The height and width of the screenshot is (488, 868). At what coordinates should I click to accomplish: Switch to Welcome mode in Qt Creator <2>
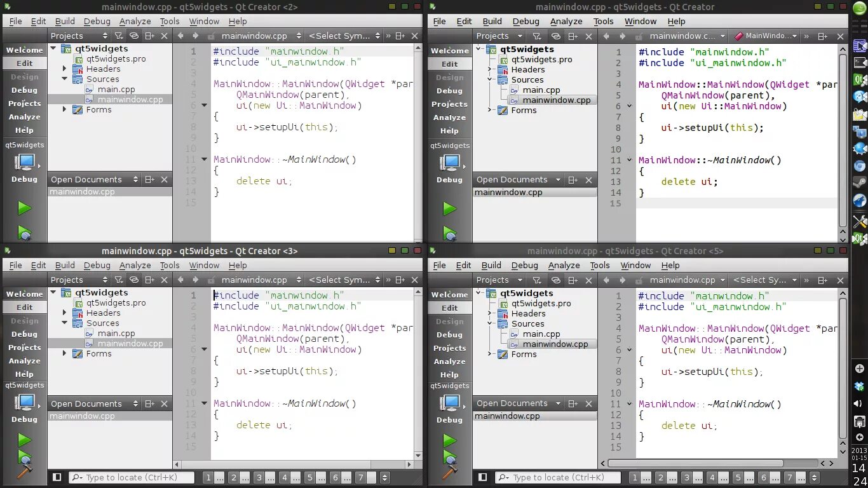[25, 50]
